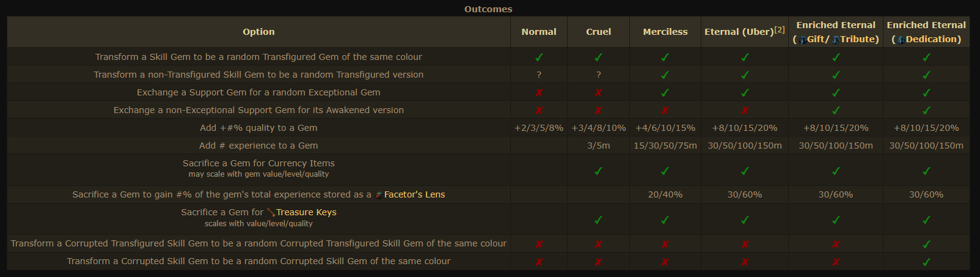Click the Treasure Keys key icon
This screenshot has height=277, width=980.
pos(271,213)
